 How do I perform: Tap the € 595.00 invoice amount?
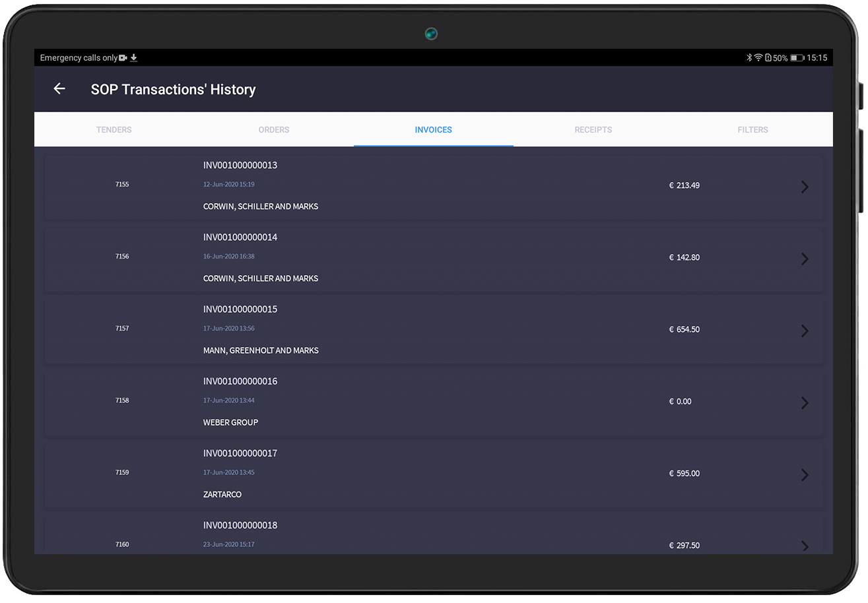[x=684, y=474]
